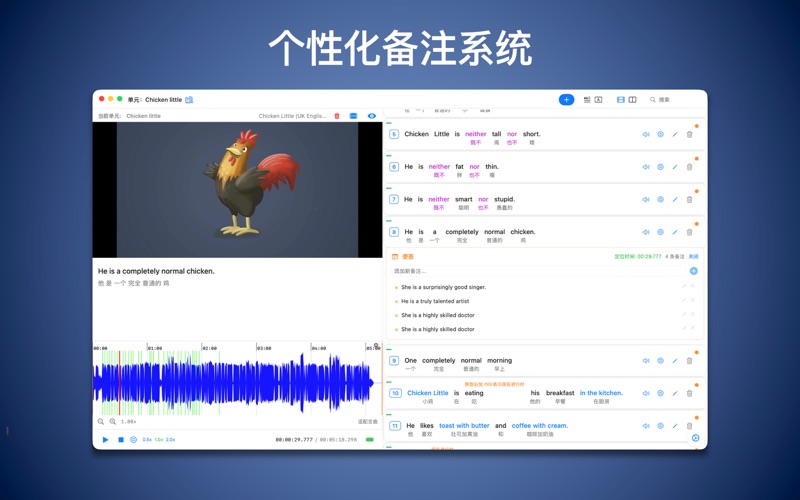The width and height of the screenshot is (800, 500).
Task: Click note text 'He is a truly talented artist'
Action: tap(435, 301)
